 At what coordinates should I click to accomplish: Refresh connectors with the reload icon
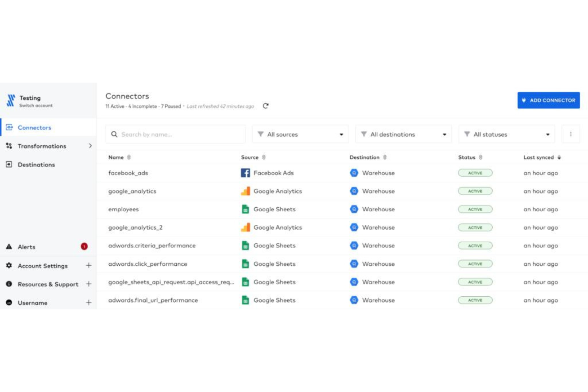point(265,106)
